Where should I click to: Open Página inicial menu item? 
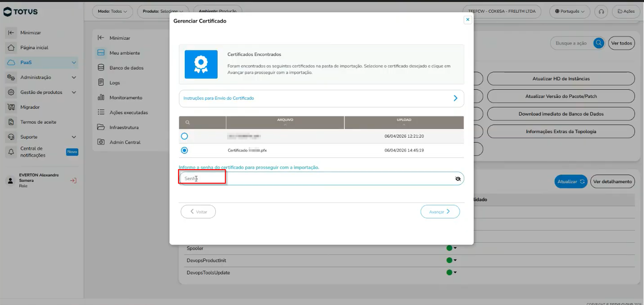tap(34, 48)
